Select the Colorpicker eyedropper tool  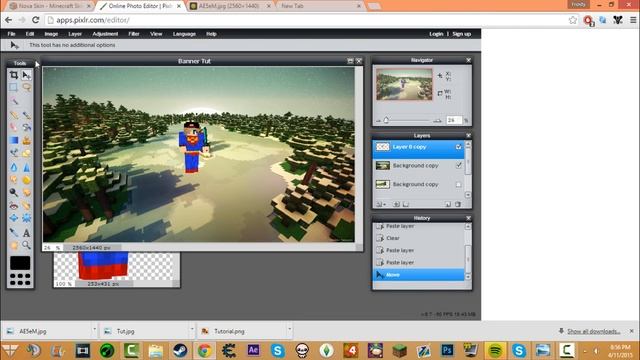pyautogui.click(x=13, y=232)
